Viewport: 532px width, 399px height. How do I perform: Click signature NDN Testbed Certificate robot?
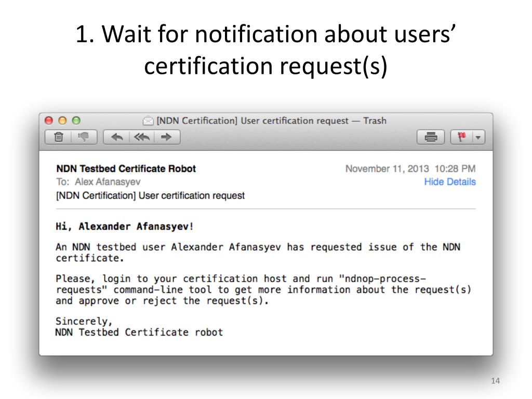point(139,332)
